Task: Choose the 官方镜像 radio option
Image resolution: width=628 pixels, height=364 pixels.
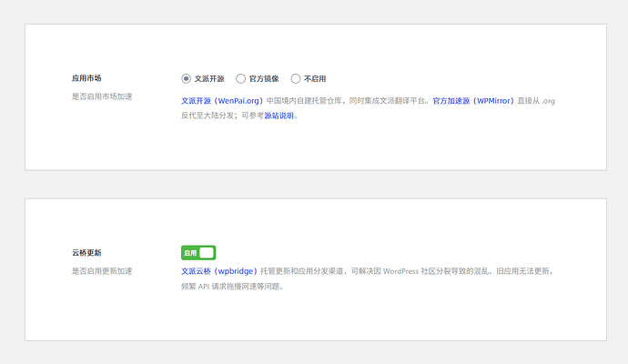Action: click(x=241, y=79)
